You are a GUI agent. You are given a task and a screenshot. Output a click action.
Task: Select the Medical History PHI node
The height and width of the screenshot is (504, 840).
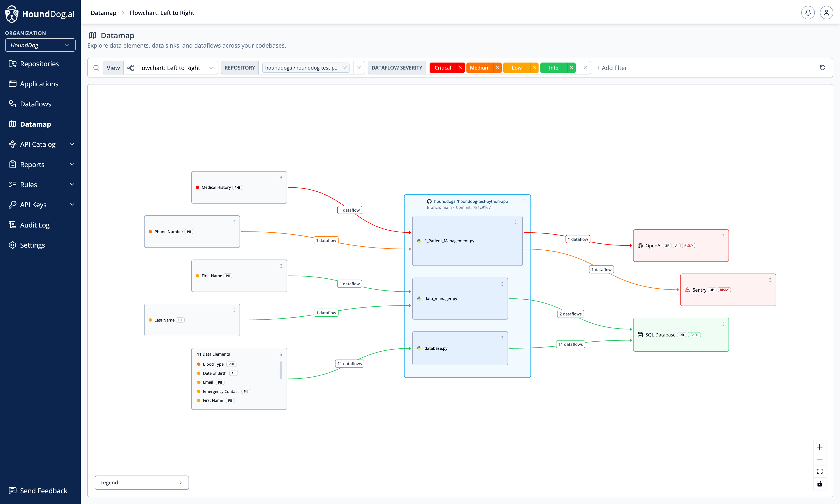coord(239,187)
